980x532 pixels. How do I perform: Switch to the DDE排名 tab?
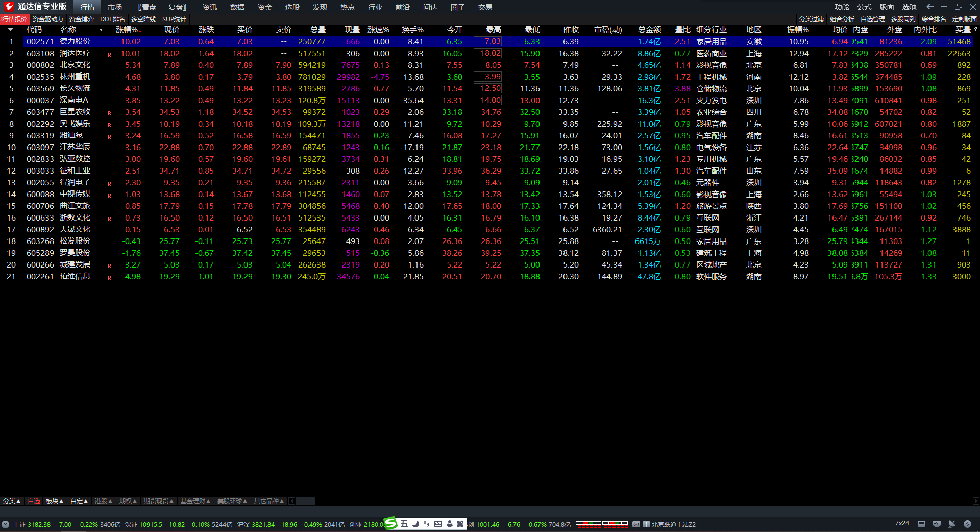(x=112, y=19)
